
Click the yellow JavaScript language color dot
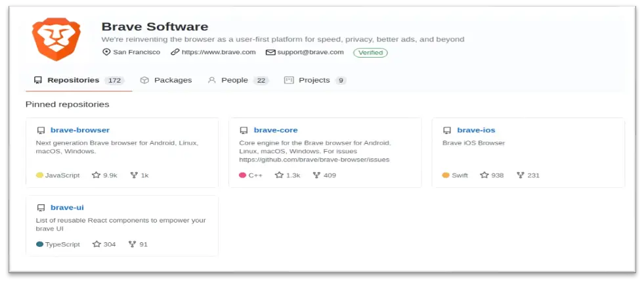39,175
